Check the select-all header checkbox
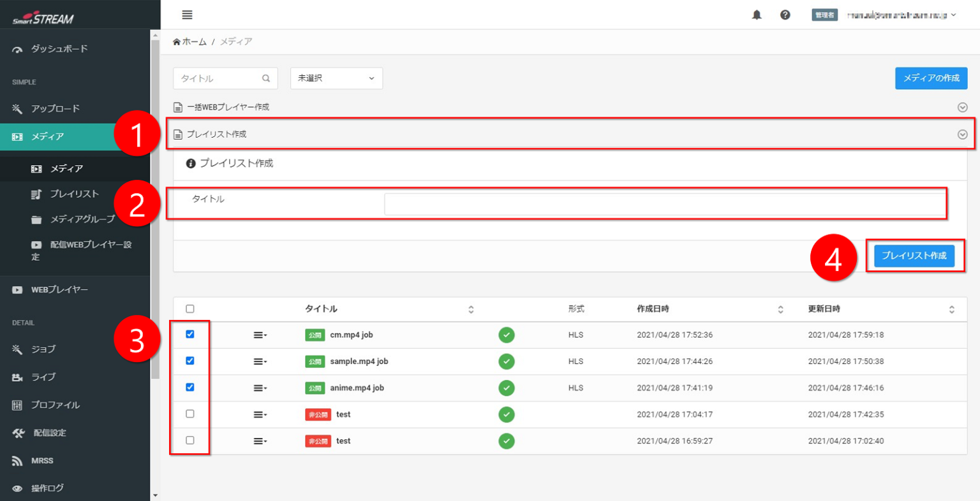Screen dimensions: 980x501 [190, 309]
